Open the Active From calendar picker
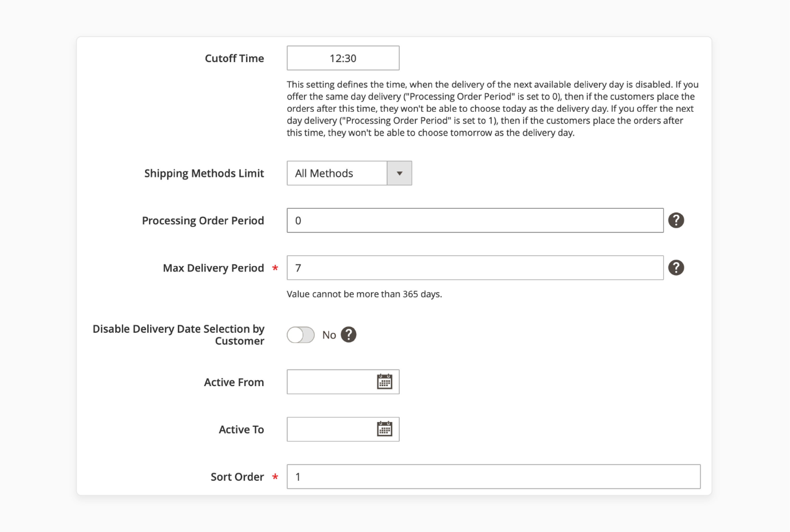This screenshot has height=532, width=790. [384, 382]
